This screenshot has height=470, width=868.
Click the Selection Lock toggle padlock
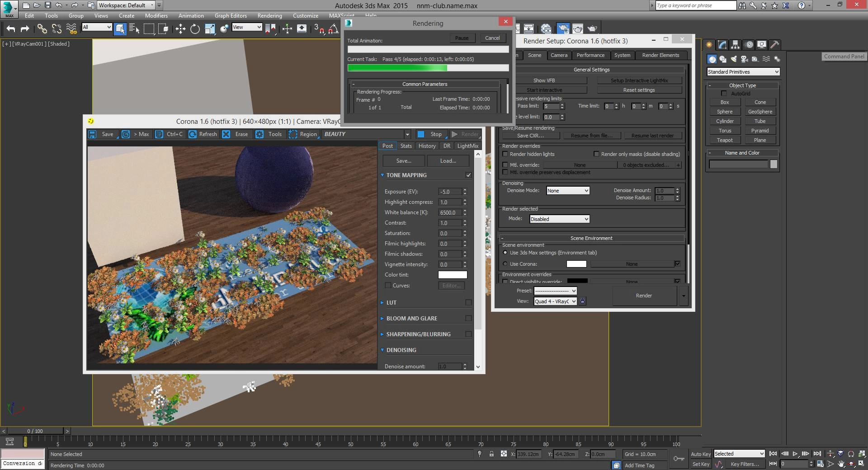pos(491,454)
